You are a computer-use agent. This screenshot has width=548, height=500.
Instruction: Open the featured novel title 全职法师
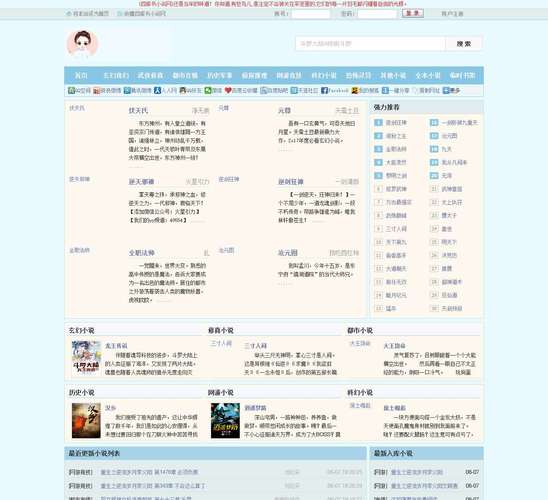(x=142, y=253)
